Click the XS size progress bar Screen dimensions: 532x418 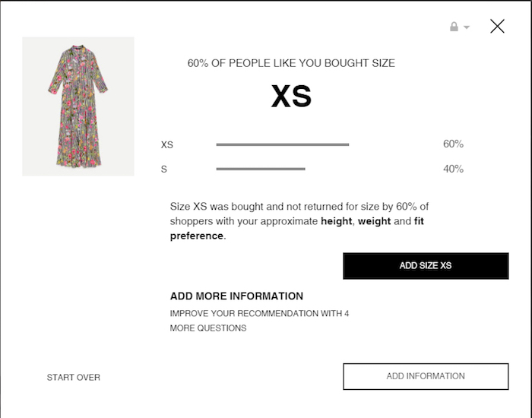[282, 144]
